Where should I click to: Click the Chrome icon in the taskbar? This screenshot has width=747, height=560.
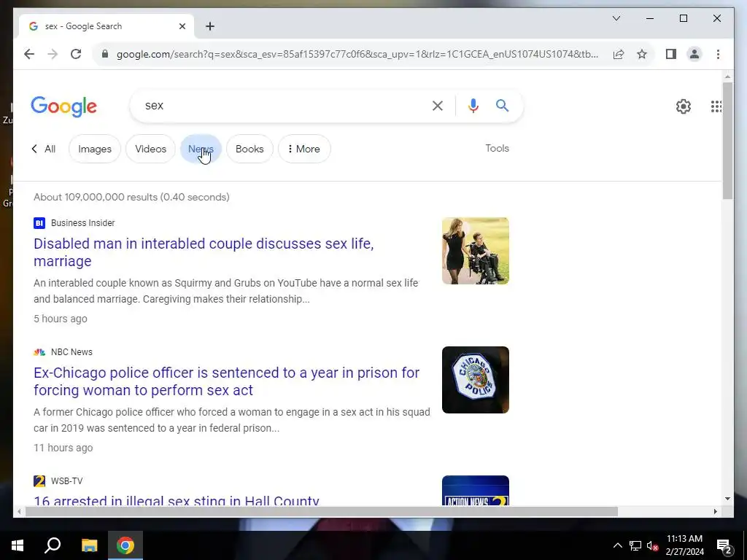pyautogui.click(x=125, y=545)
